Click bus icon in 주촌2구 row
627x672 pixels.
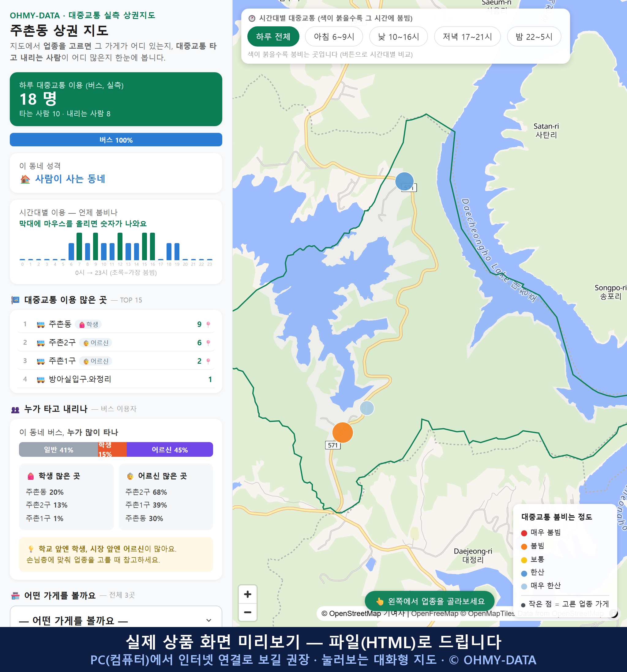tap(40, 343)
